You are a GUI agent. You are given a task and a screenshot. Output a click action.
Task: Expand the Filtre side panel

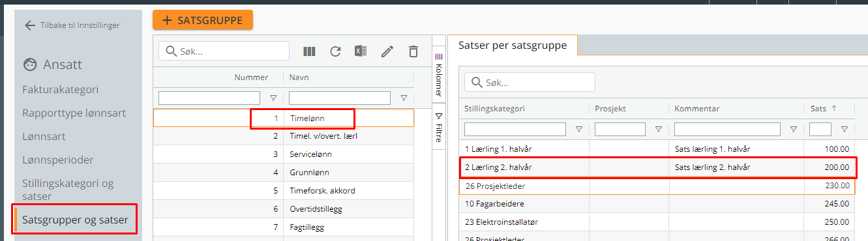[x=439, y=128]
